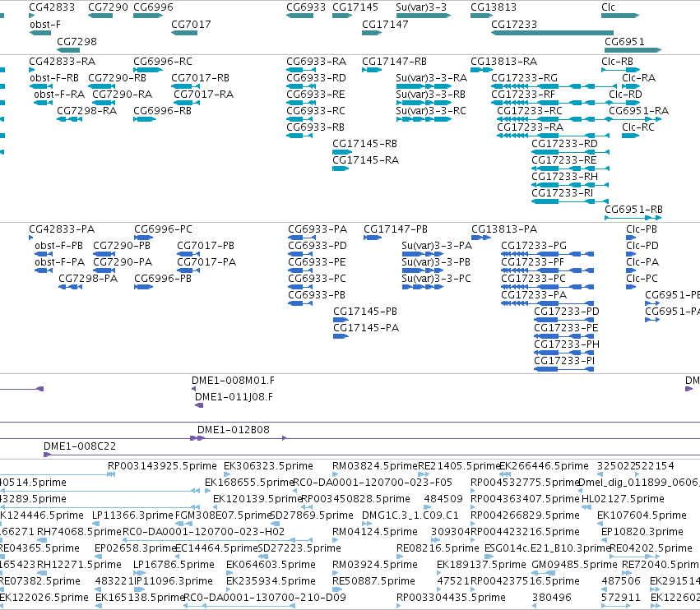
Task: Click protein CG17145-PB
Action: tap(364, 312)
